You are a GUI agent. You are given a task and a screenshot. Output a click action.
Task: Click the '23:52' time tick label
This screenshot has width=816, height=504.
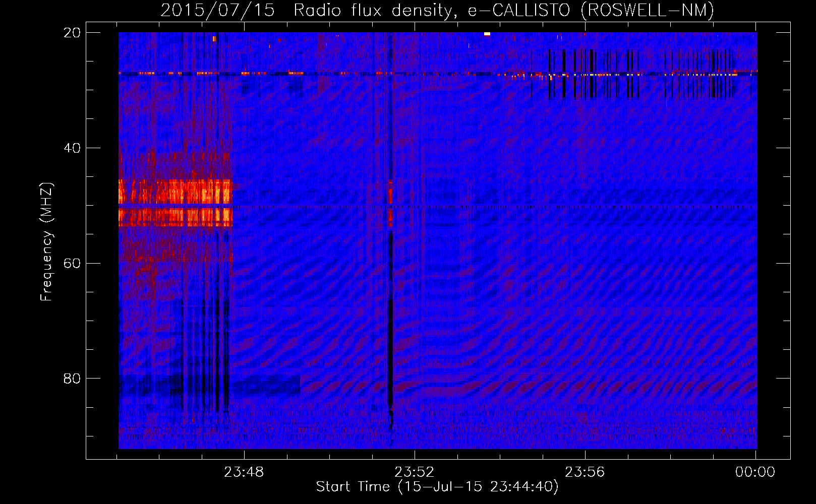(415, 472)
